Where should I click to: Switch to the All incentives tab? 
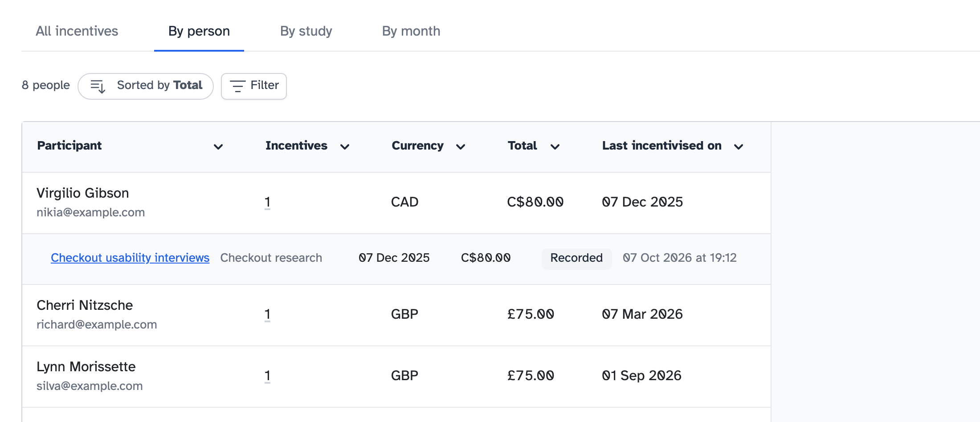77,31
